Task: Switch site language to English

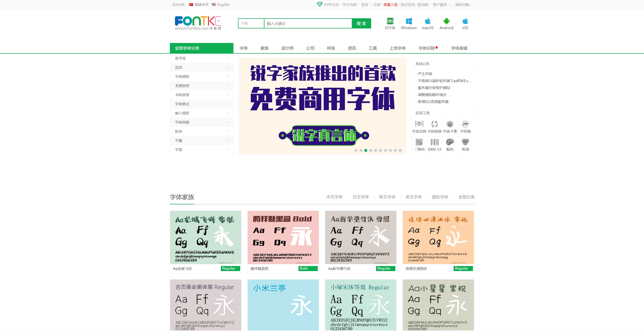Action: click(x=223, y=5)
